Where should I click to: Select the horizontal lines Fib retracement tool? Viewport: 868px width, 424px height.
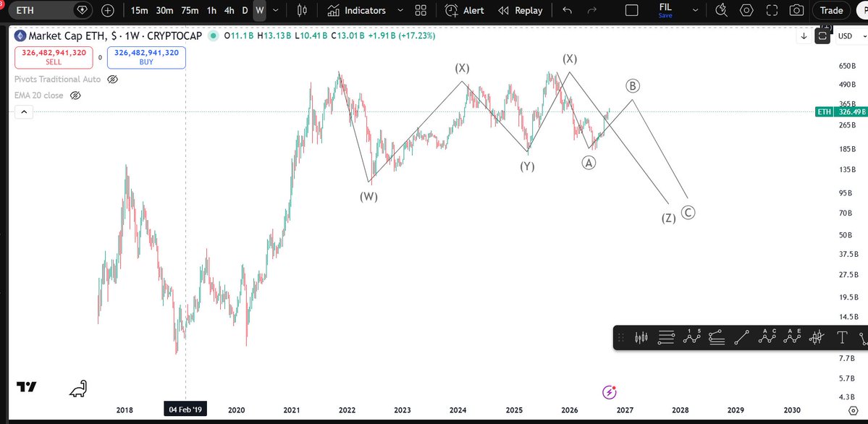(x=667, y=337)
